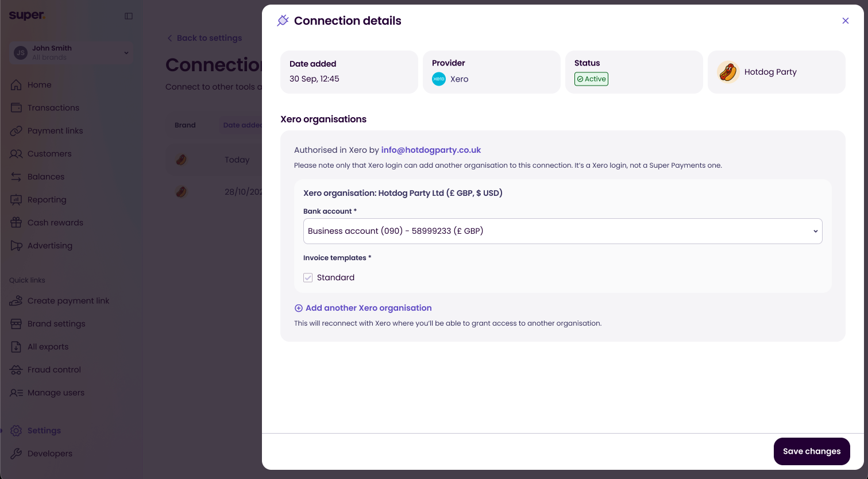Click the Reporting chart icon
This screenshot has width=868, height=479.
coord(16,200)
